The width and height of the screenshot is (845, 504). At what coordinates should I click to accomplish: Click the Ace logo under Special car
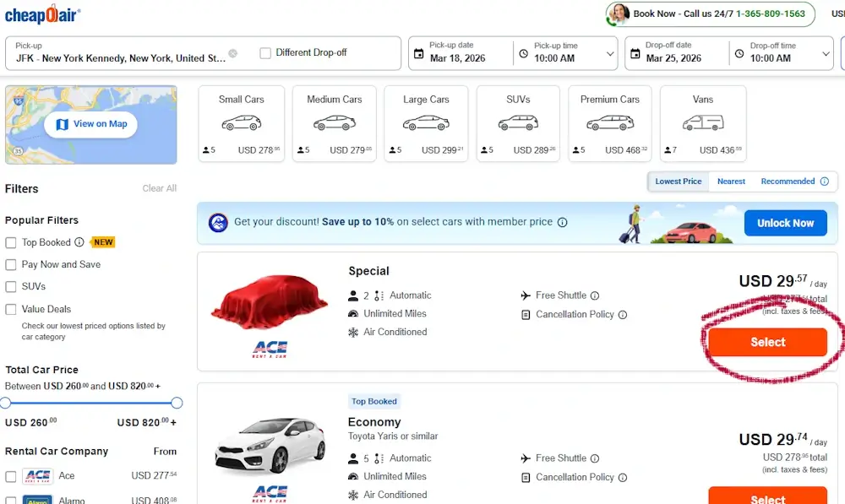point(270,349)
